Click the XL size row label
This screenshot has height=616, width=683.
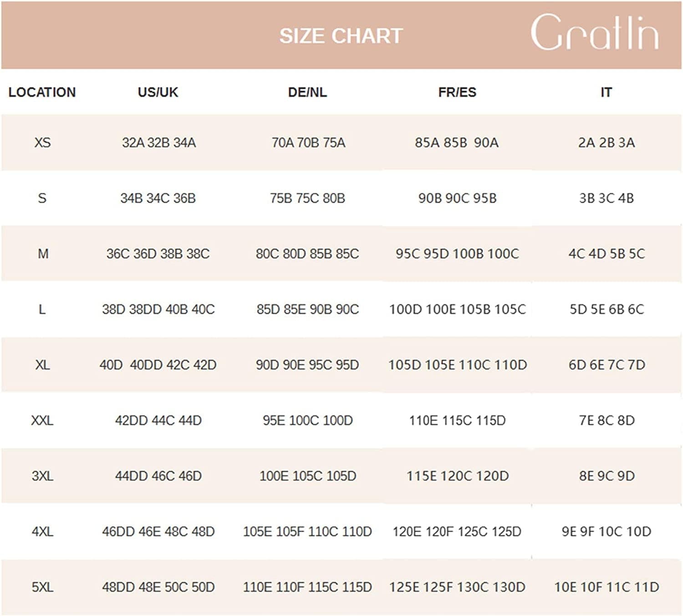(42, 365)
